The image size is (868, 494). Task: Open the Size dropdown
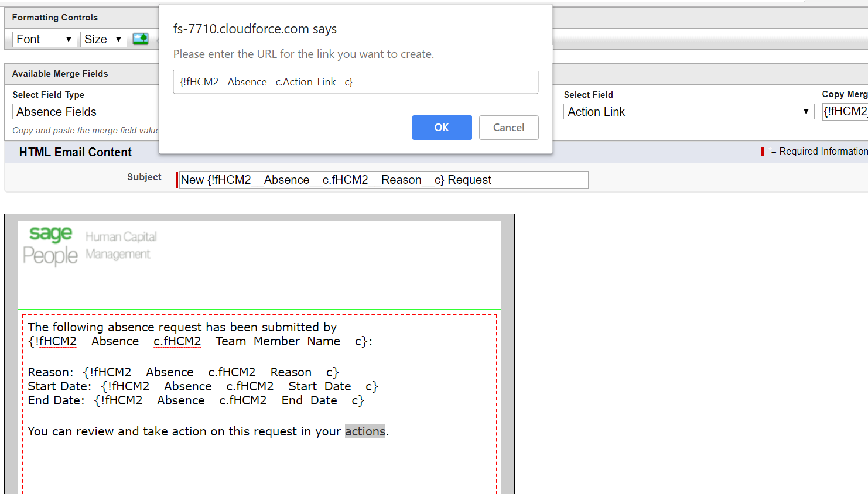tap(103, 39)
